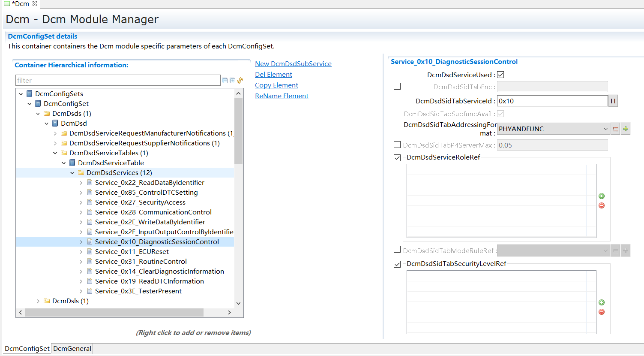
Task: Click the ReName Element link
Action: pos(282,96)
